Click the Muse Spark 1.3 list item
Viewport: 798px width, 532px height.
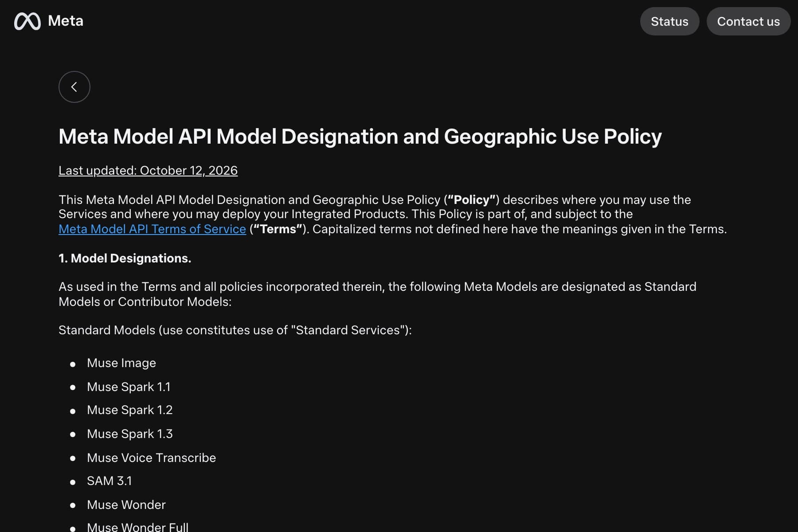pos(130,434)
